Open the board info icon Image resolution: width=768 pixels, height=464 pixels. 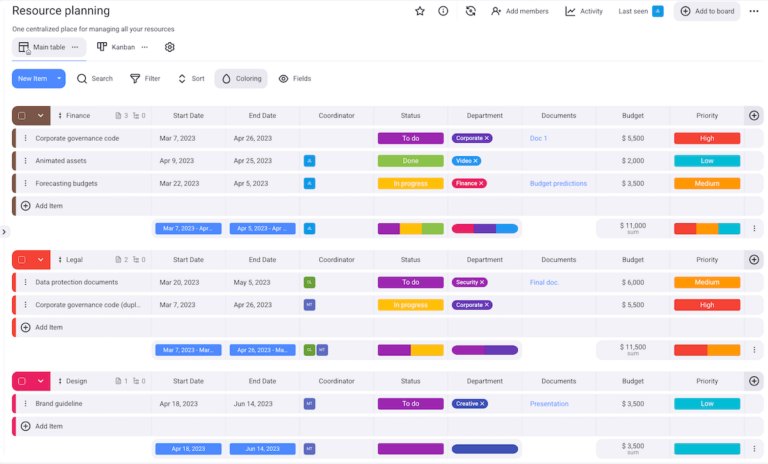pyautogui.click(x=443, y=11)
